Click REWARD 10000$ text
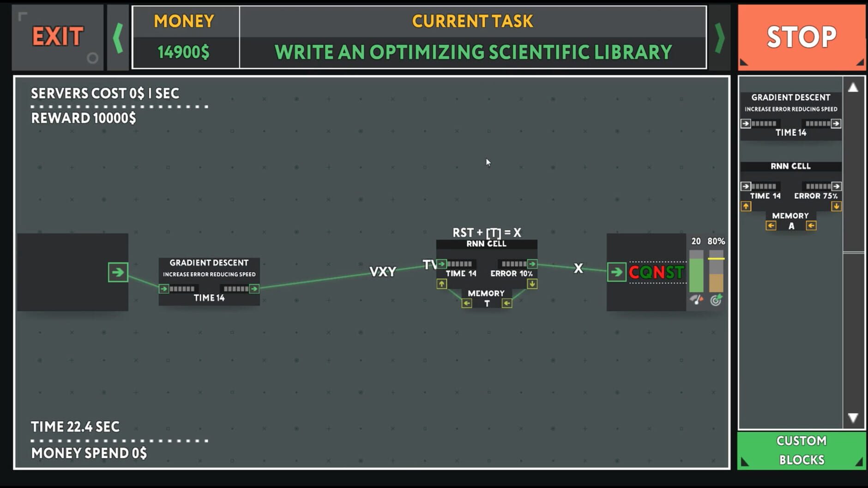Screen dimensions: 868x488 (x=84, y=118)
